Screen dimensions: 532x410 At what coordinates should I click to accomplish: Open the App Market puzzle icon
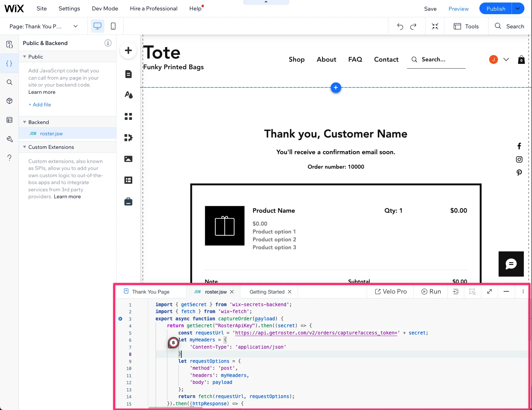pyautogui.click(x=128, y=138)
